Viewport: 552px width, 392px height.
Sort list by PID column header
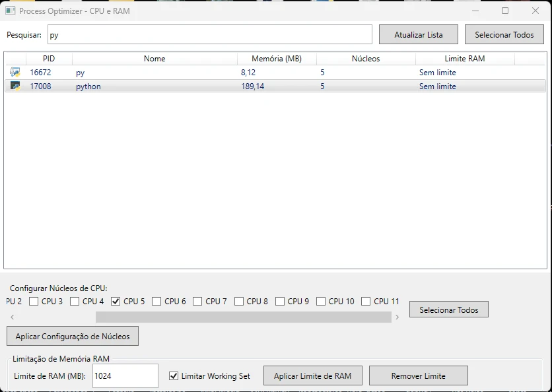pyautogui.click(x=49, y=59)
